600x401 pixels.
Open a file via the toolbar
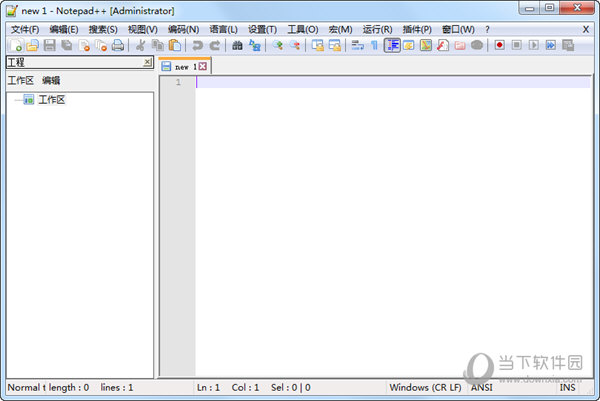tap(33, 46)
